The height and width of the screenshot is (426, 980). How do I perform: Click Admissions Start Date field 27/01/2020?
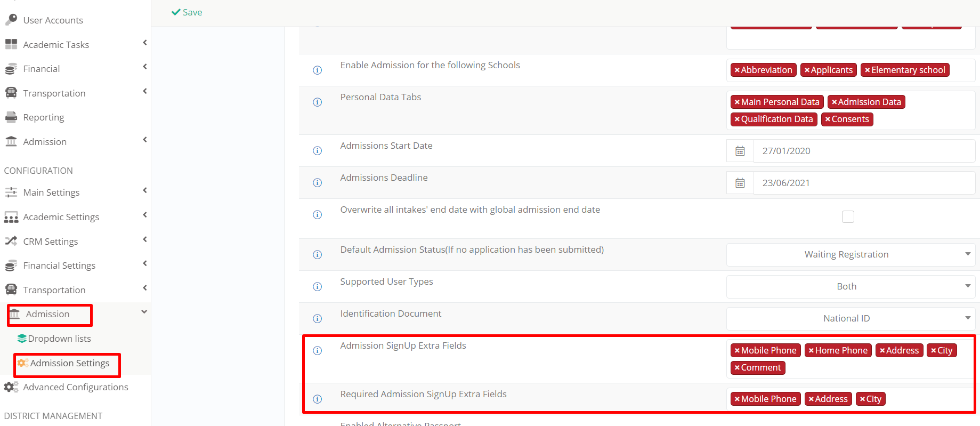[x=864, y=151]
